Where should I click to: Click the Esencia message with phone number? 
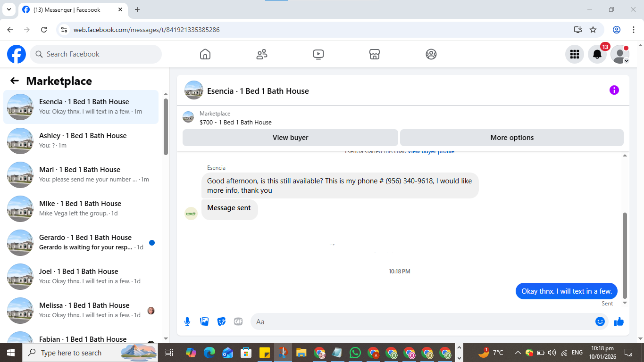click(x=340, y=185)
